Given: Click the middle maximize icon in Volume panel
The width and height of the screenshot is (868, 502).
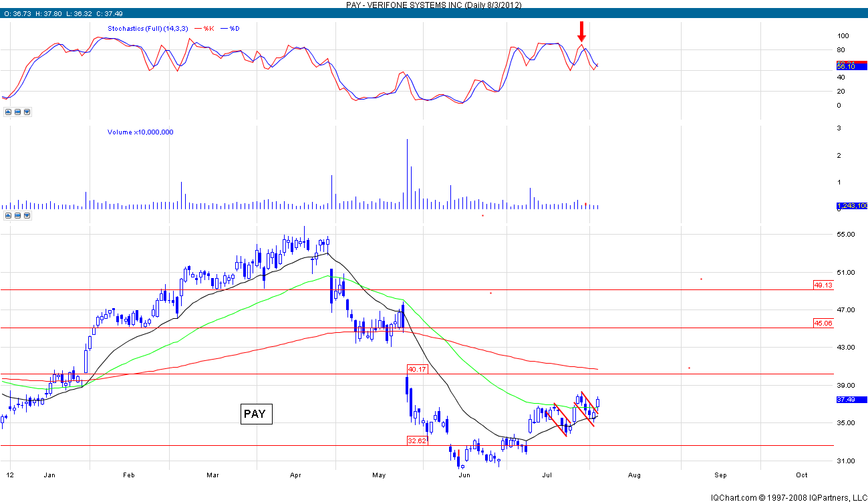Looking at the screenshot, I should point(17,215).
